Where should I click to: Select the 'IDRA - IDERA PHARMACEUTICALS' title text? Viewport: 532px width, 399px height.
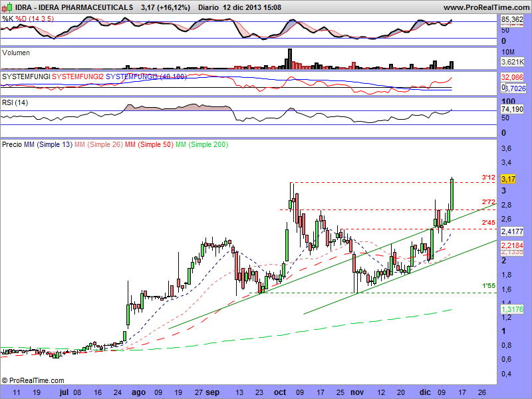click(x=74, y=7)
